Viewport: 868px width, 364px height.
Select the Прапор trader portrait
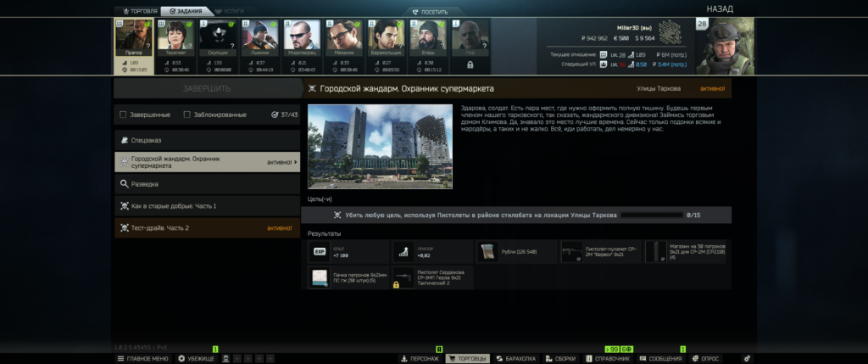[x=133, y=38]
